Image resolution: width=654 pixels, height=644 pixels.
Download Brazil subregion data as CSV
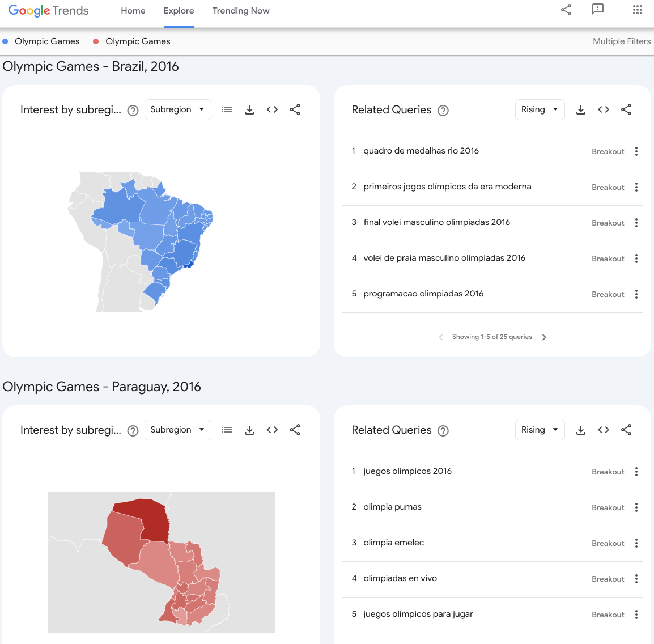[249, 110]
